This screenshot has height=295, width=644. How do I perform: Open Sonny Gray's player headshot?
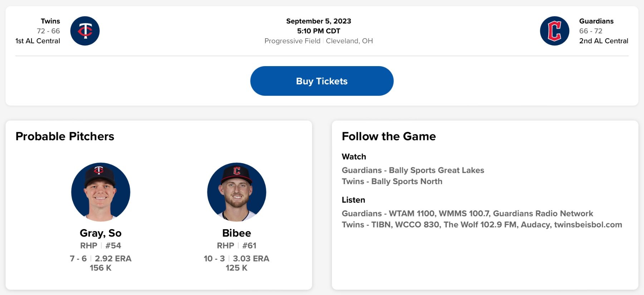click(101, 192)
